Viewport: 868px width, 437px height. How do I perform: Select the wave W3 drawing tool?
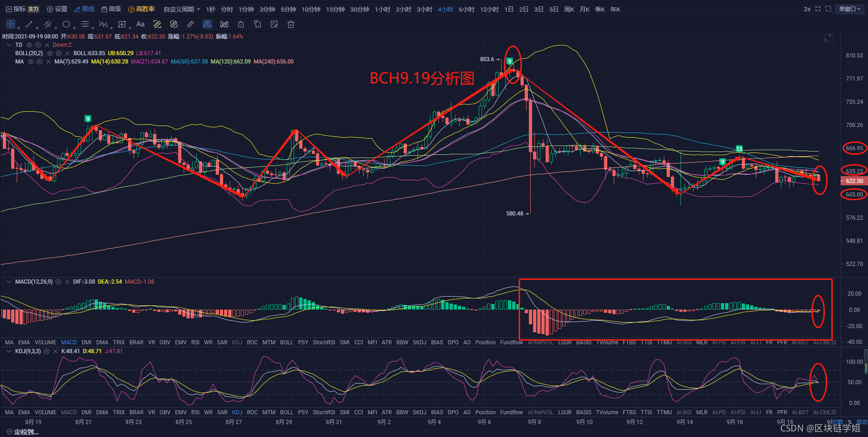(x=103, y=24)
